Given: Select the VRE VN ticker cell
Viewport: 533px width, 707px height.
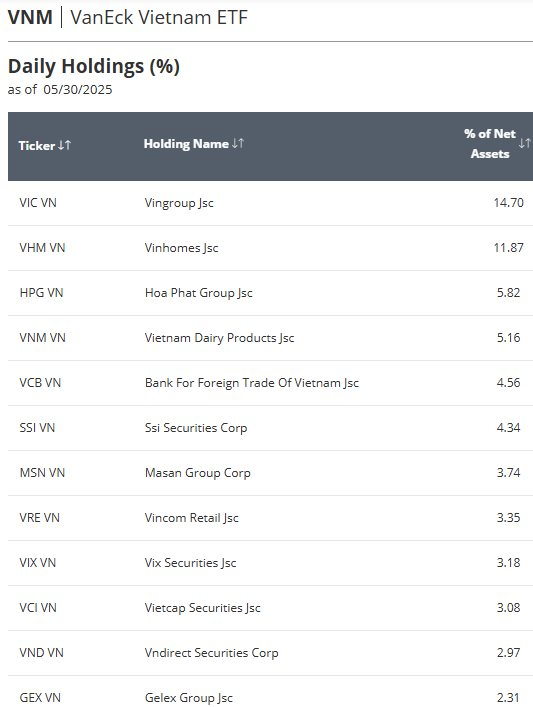Looking at the screenshot, I should [x=39, y=518].
